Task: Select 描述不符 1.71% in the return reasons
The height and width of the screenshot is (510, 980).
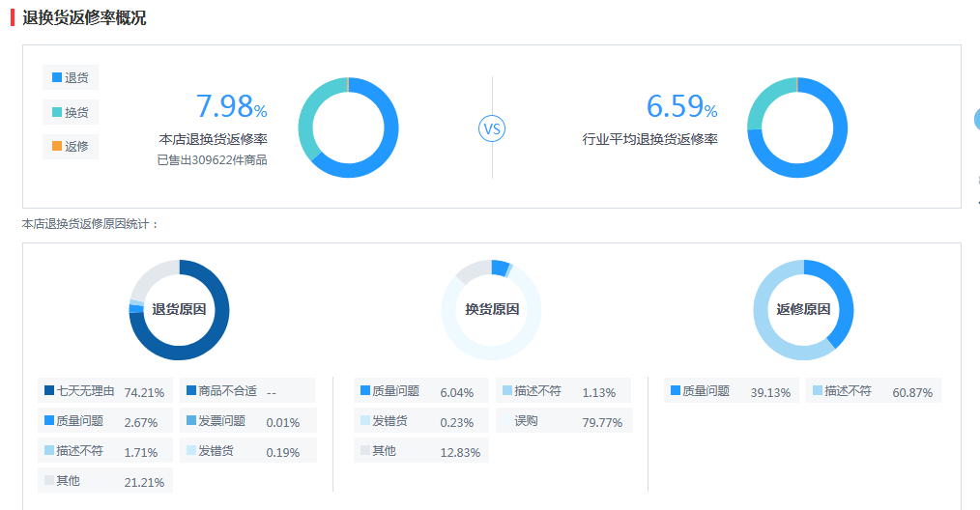Action: (x=104, y=451)
